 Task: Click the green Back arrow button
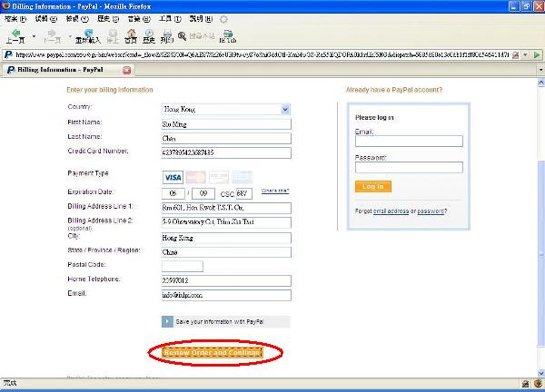(15, 36)
